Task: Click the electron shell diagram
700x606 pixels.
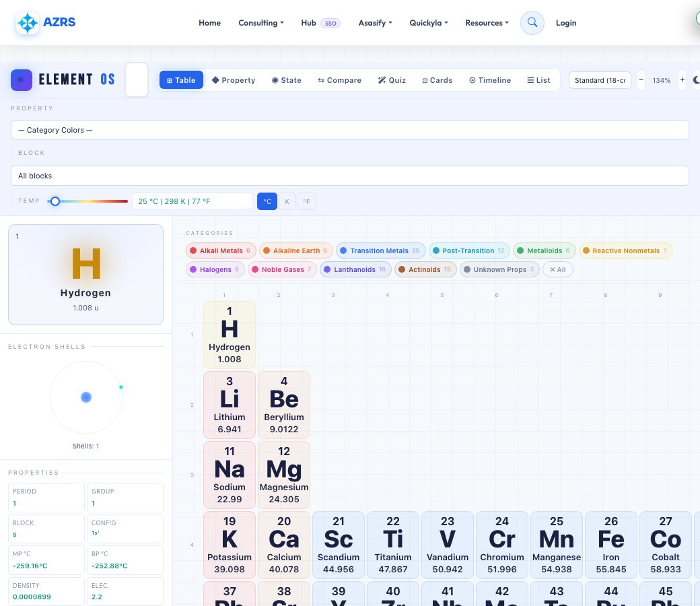Action: click(86, 397)
